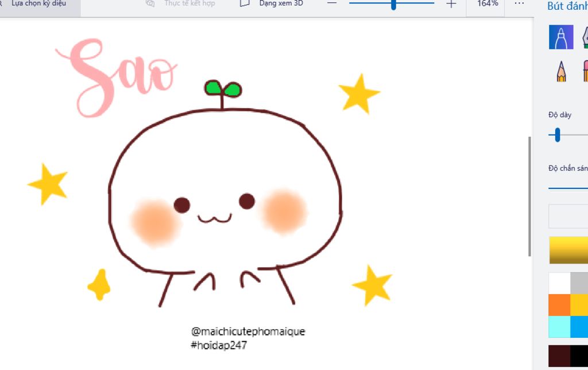Select the blue color swatch
The height and width of the screenshot is (370, 588).
pos(579,327)
